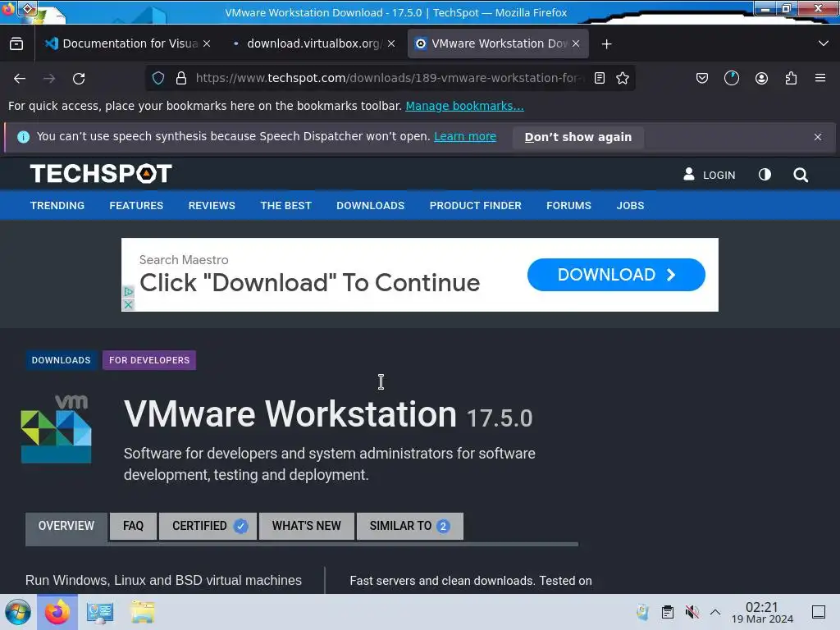The image size is (840, 630).
Task: Open the file manager folder in taskbar
Action: [143, 612]
